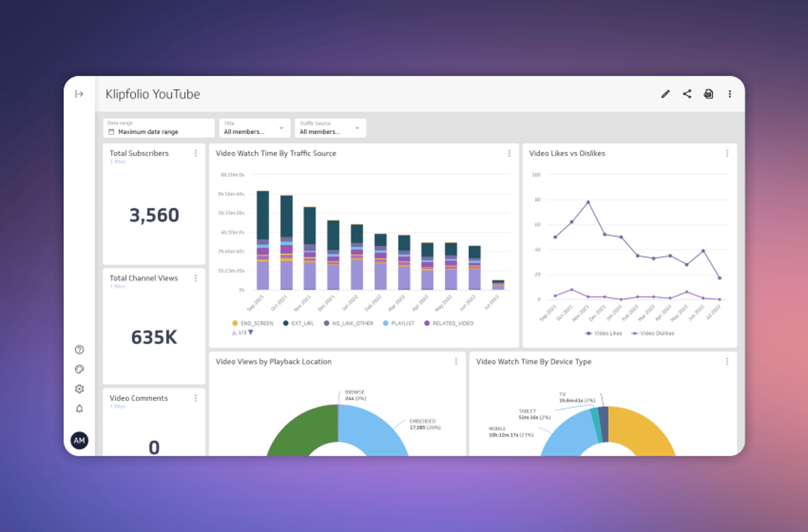Viewport: 808px width, 532px height.
Task: Open Video Likes vs Dislikes options menu
Action: [x=727, y=153]
